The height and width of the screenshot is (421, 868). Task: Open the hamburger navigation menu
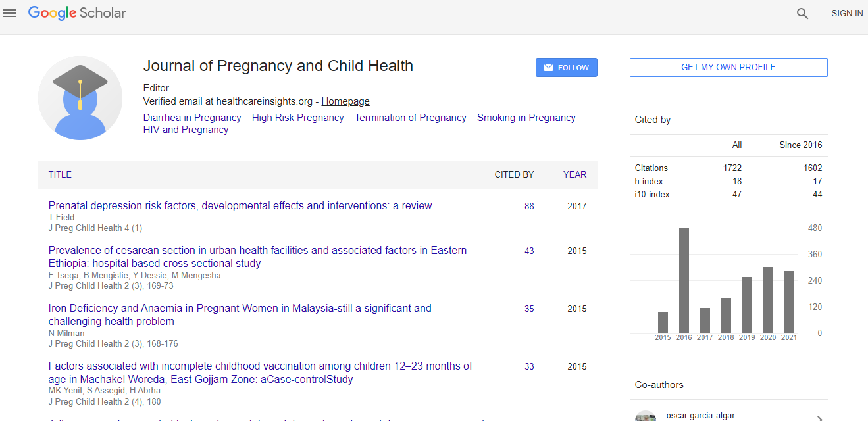[x=10, y=13]
